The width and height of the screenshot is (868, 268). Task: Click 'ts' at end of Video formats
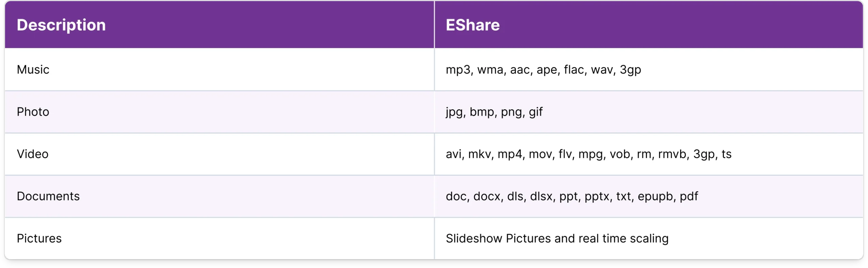coord(727,154)
